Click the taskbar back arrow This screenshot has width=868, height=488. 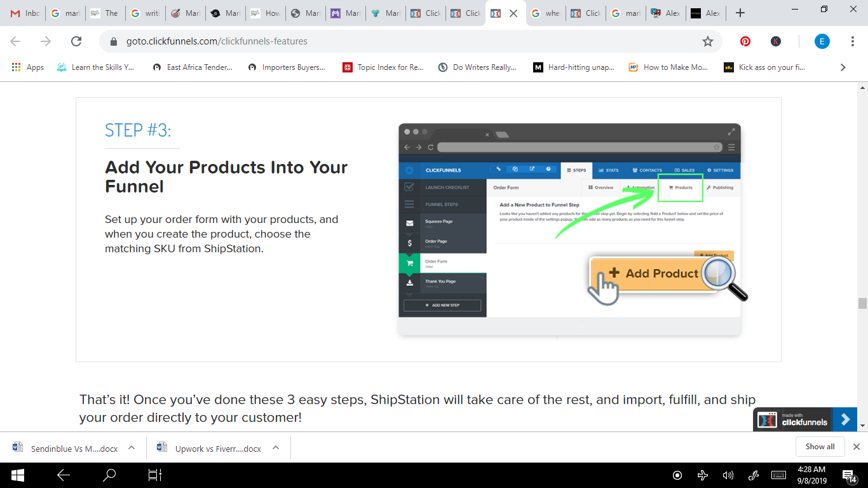(64, 475)
